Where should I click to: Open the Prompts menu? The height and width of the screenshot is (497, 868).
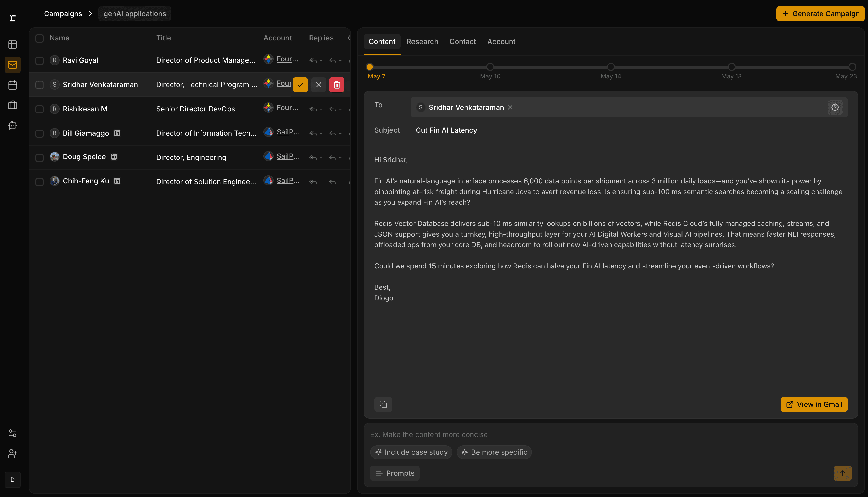pyautogui.click(x=395, y=473)
